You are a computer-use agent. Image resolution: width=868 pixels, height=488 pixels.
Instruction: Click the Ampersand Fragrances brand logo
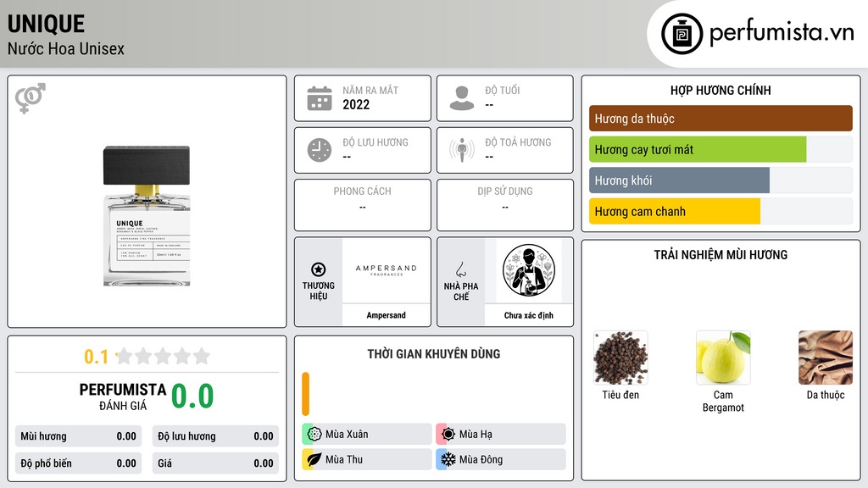click(x=386, y=270)
